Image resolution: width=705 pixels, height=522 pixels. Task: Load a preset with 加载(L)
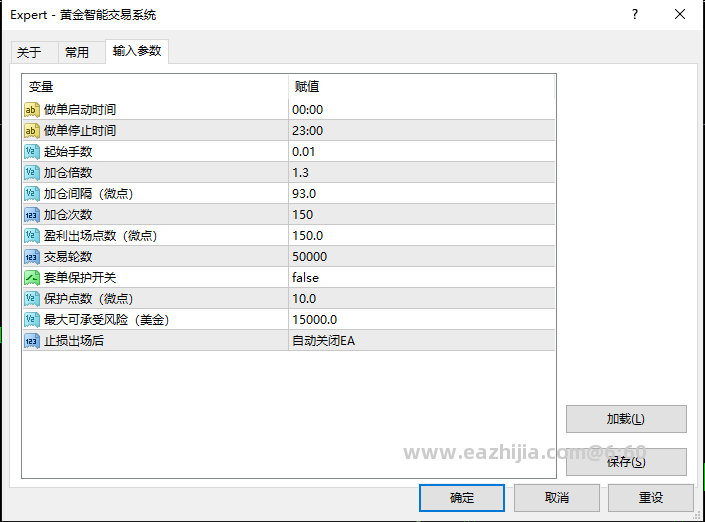pyautogui.click(x=626, y=419)
